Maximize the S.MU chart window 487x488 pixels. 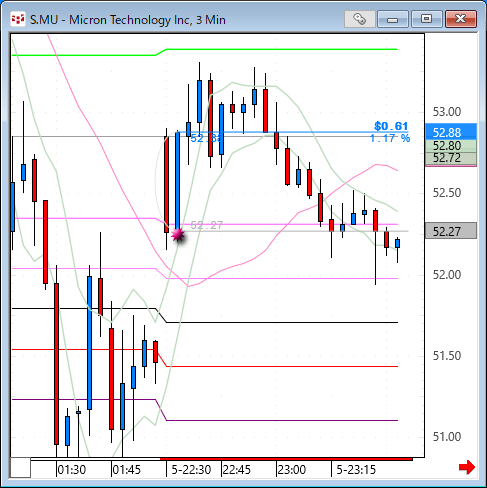tap(426, 19)
